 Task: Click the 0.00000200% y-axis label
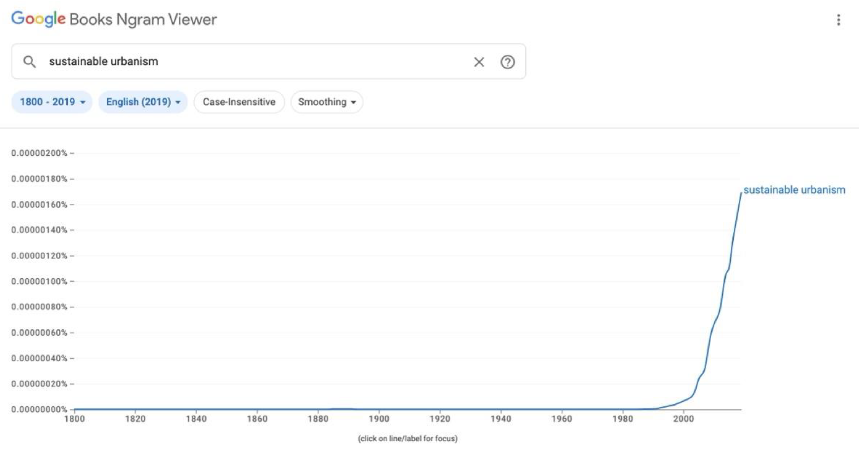[39, 153]
